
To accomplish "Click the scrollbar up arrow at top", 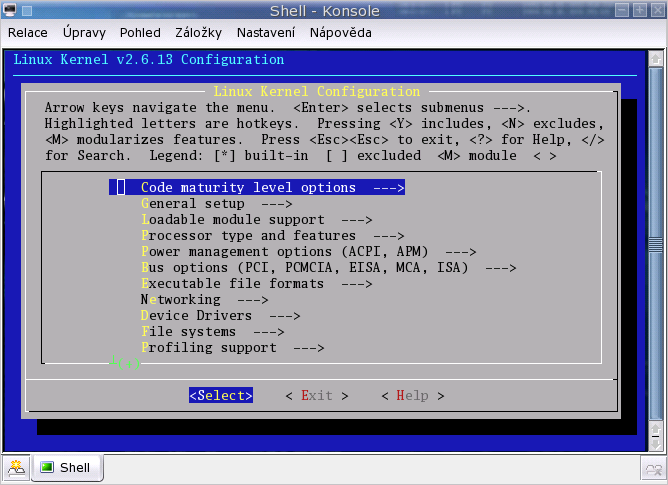I will (x=656, y=59).
